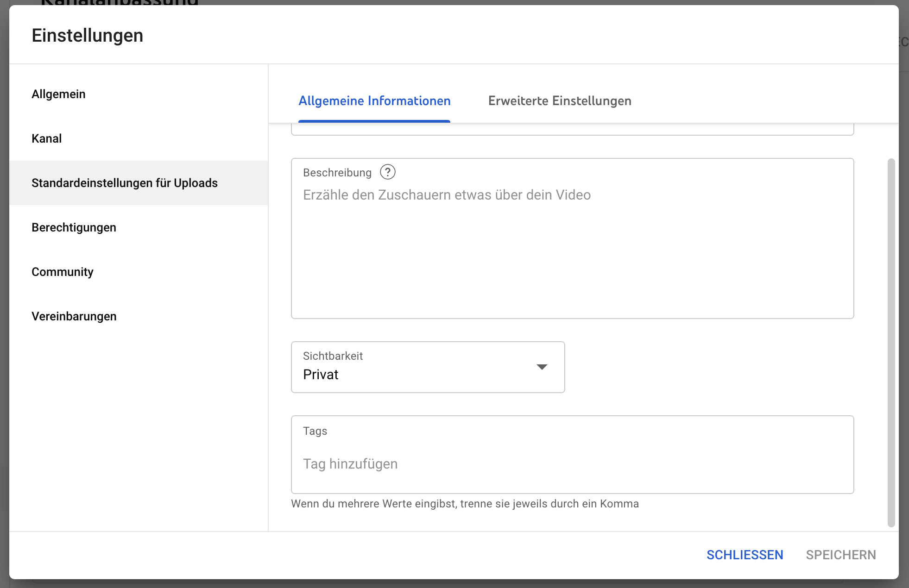Click the Beschreibung field label
The image size is (909, 588).
click(x=337, y=173)
